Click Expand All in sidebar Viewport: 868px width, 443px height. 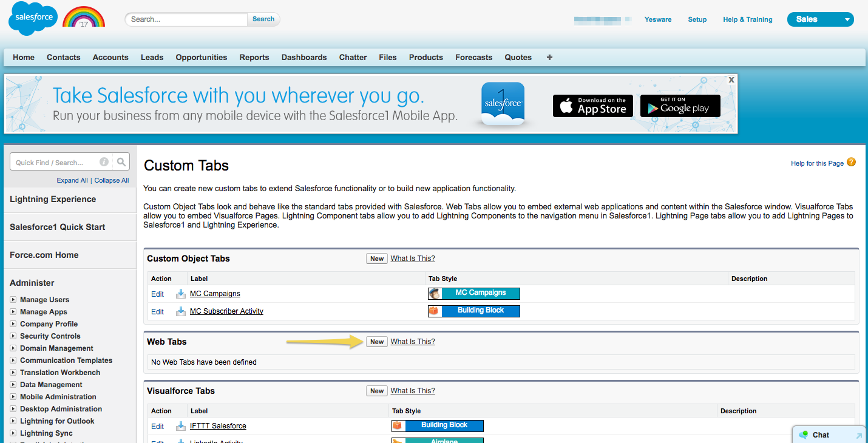tap(72, 180)
